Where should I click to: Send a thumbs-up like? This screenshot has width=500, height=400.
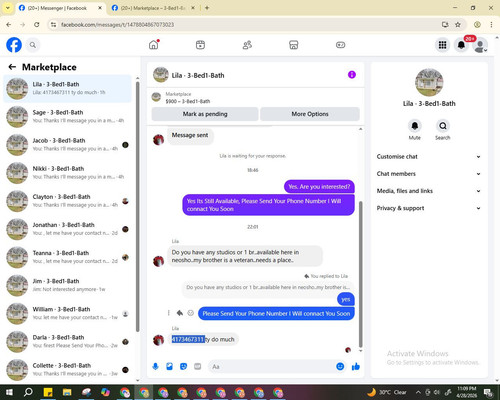(x=356, y=367)
